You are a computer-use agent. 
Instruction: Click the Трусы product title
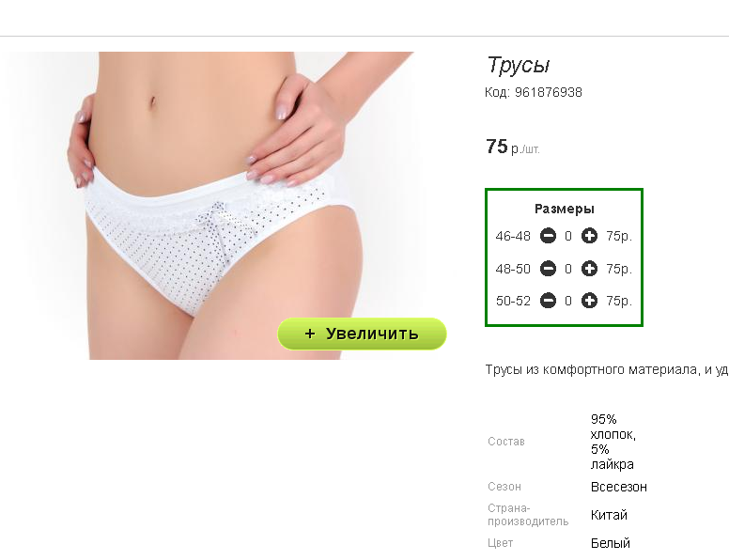519,65
